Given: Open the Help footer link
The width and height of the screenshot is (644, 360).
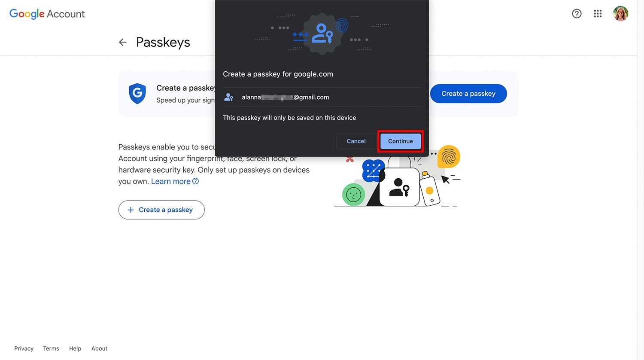Looking at the screenshot, I should point(75,348).
